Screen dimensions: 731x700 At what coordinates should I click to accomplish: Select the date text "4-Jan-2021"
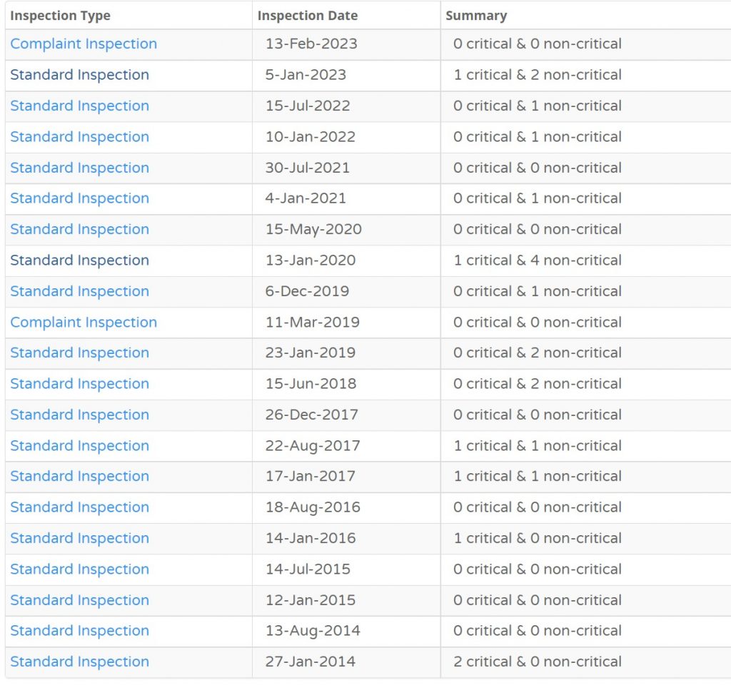pyautogui.click(x=306, y=198)
